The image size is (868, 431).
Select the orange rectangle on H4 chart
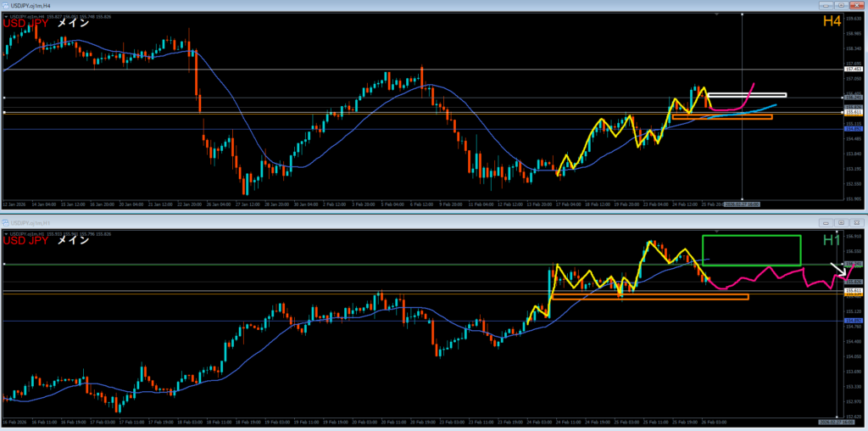723,117
